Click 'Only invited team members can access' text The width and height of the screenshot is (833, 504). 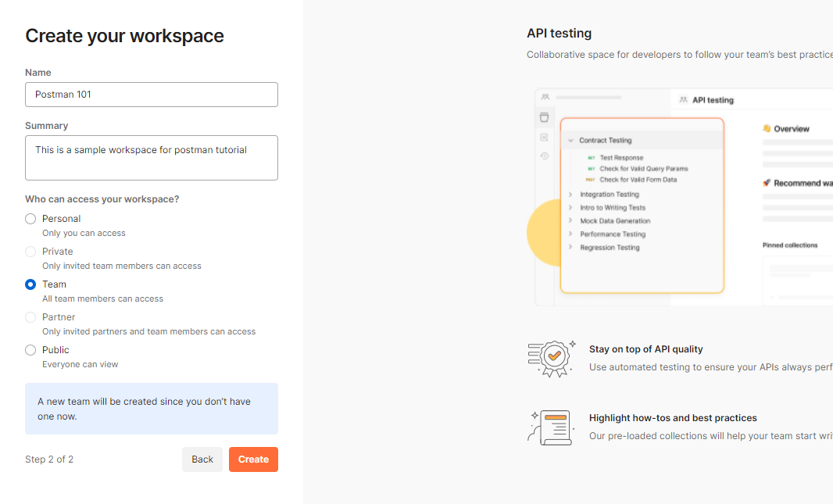click(x=122, y=266)
